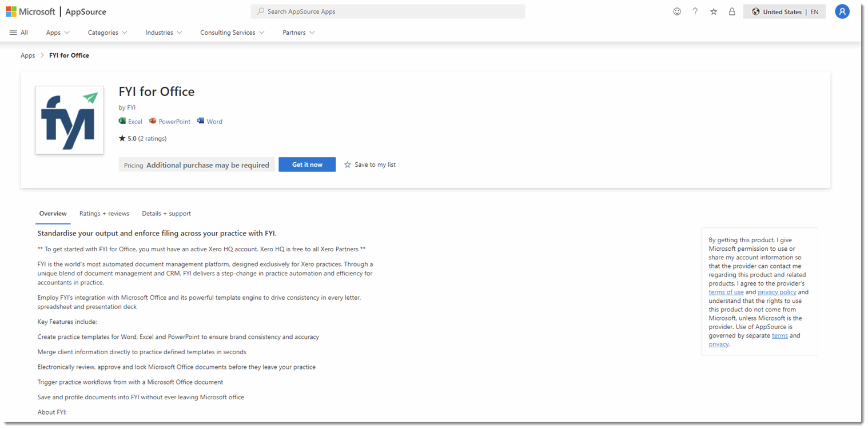Image resolution: width=868 pixels, height=429 pixels.
Task: Open AppSource privacy link
Action: click(x=719, y=344)
